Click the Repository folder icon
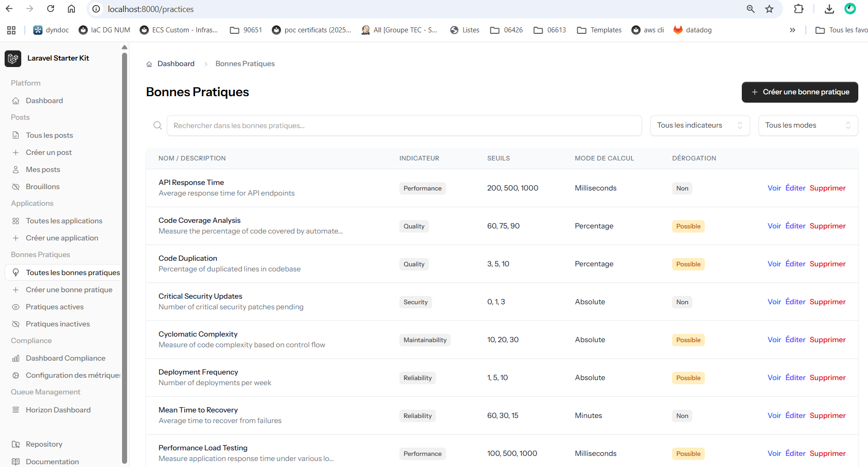 coord(16,444)
